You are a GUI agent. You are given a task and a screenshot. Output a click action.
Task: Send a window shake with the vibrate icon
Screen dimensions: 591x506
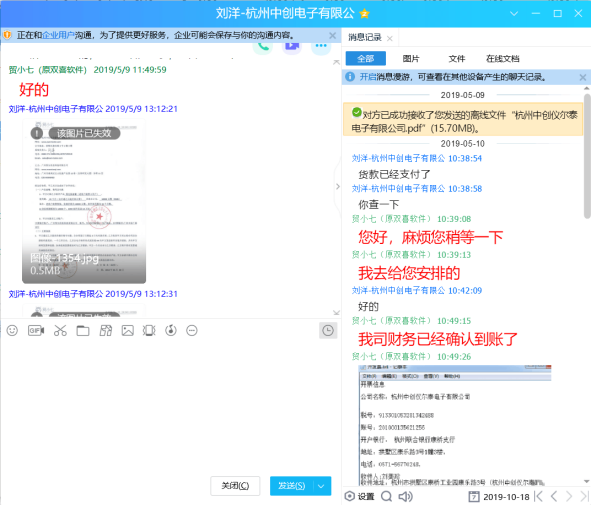point(149,331)
